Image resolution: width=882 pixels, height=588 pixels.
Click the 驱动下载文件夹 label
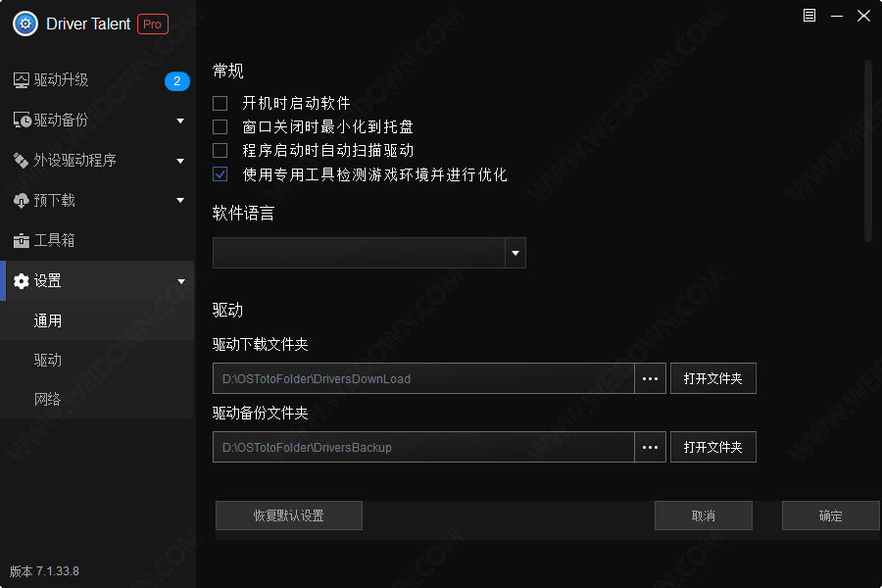[261, 344]
